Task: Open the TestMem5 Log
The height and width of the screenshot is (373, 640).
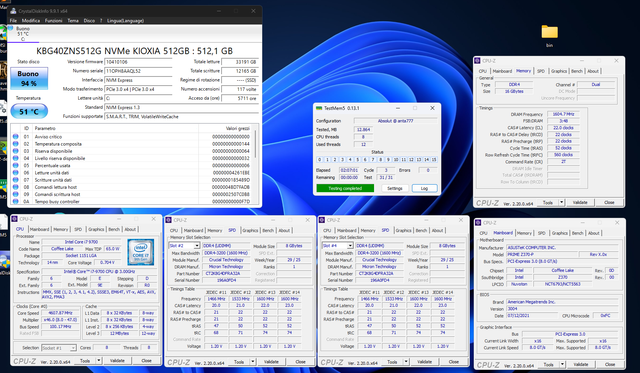Action: pos(424,188)
